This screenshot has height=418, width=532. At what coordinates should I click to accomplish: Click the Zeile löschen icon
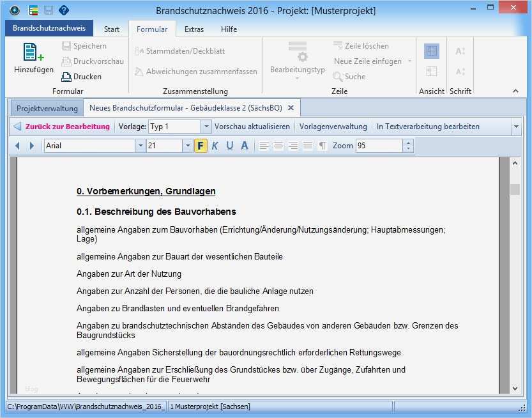(x=336, y=46)
